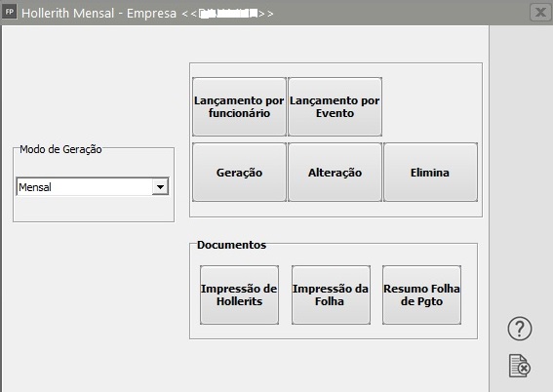Click the document cancel icon
Image resolution: width=553 pixels, height=392 pixels.
(520, 366)
